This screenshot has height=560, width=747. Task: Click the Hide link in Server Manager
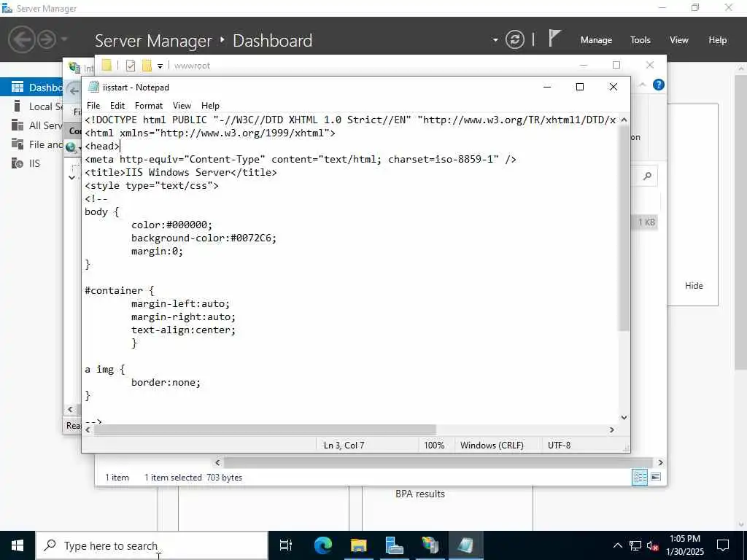[x=694, y=286]
